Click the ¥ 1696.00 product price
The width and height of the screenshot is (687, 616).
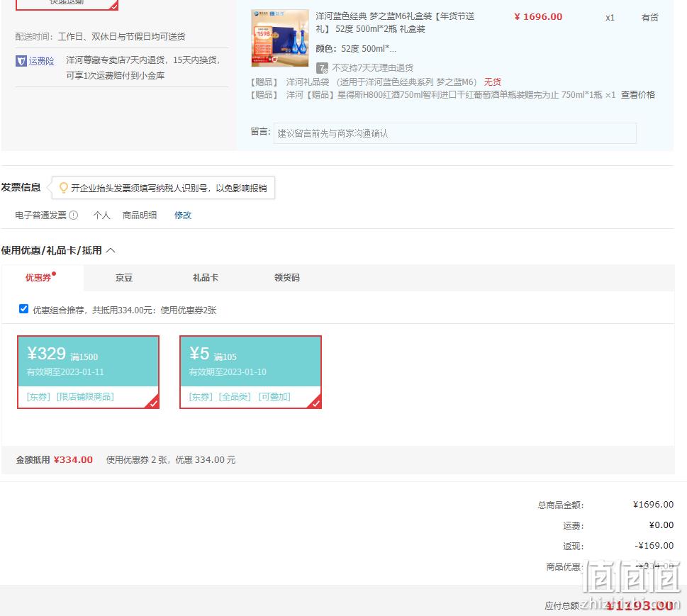pos(539,16)
